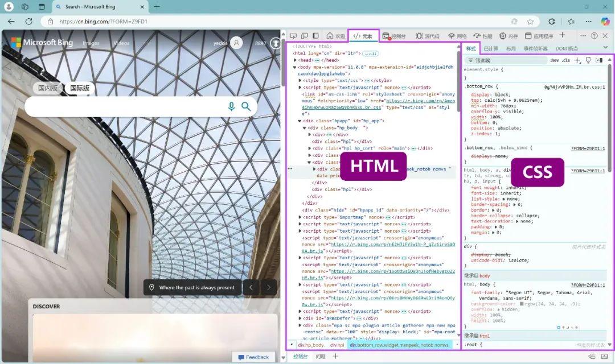Image resolution: width=615 pixels, height=364 pixels.
Task: Switch to the 元素 Elements tab
Action: (x=363, y=36)
